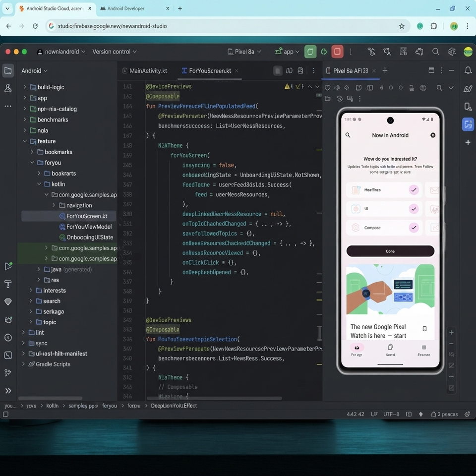Collapse the feature folder
Screen dimensions: 476x476
[25, 141]
